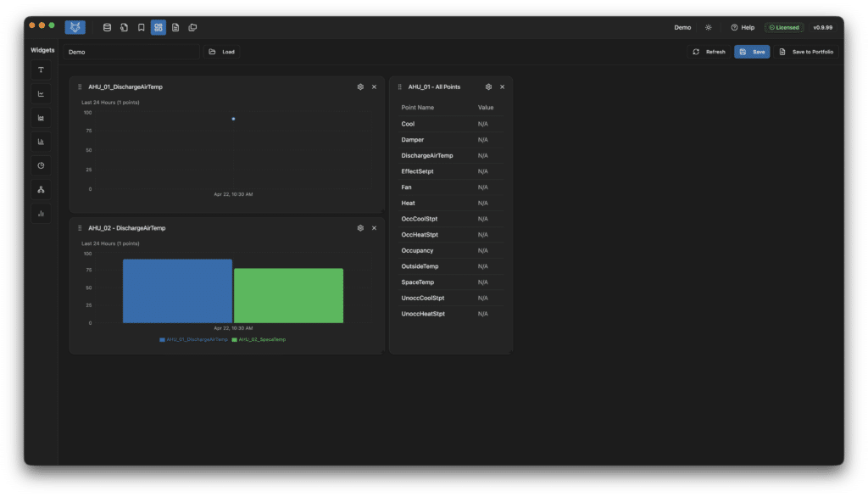Open the database icon in top toolbar
The width and height of the screenshot is (868, 497).
[107, 27]
